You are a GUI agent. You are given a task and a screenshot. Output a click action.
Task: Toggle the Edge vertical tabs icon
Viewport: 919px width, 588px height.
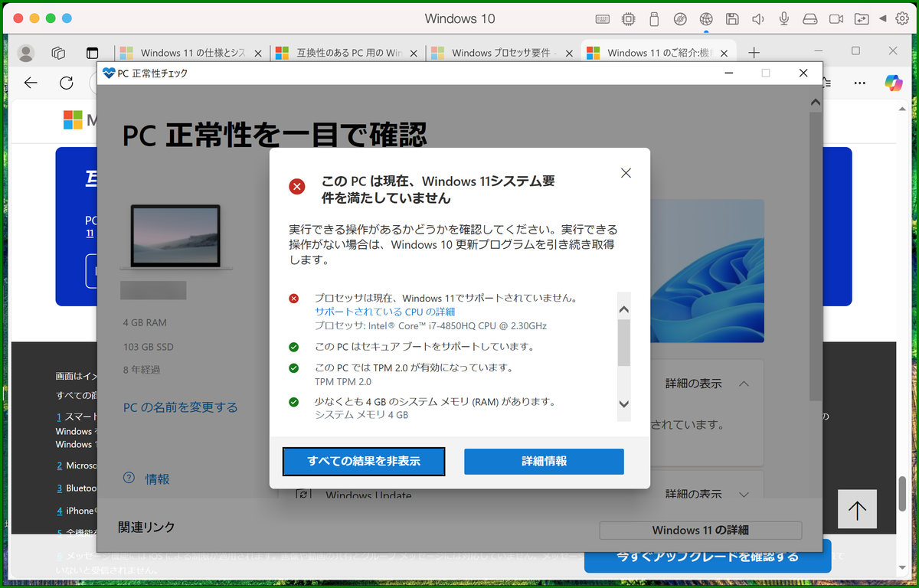coord(92,53)
